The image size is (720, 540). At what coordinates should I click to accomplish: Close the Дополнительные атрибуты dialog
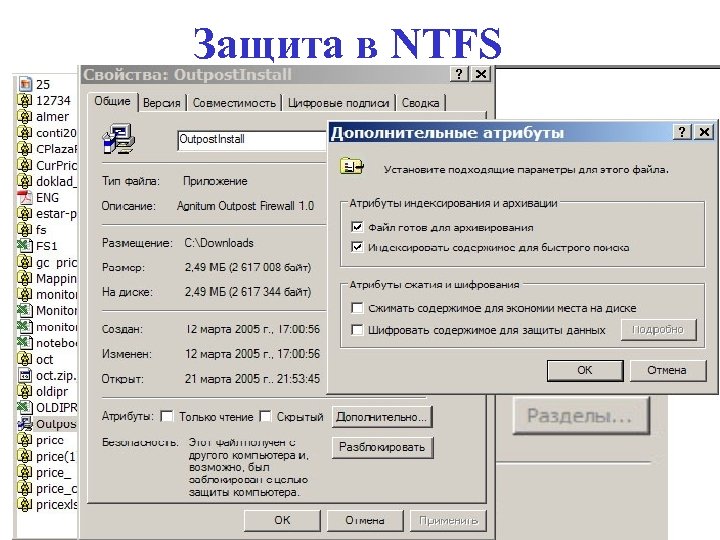704,132
